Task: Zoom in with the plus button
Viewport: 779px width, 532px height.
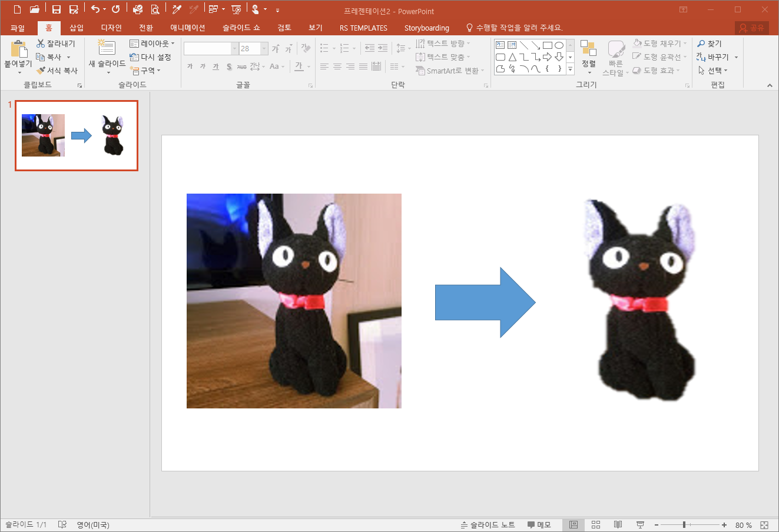Action: tap(724, 525)
